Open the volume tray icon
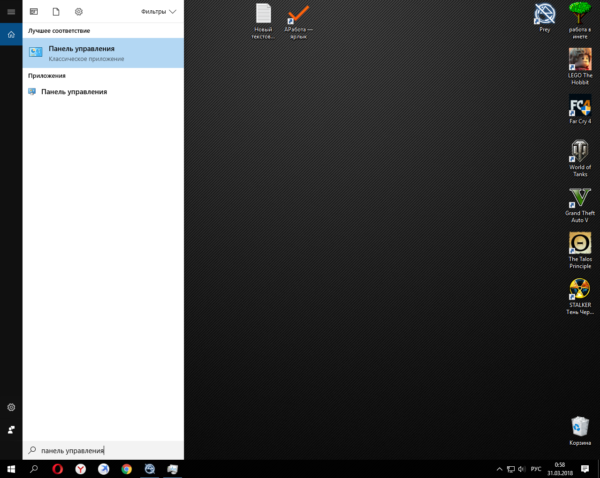The width and height of the screenshot is (600, 478). click(522, 469)
